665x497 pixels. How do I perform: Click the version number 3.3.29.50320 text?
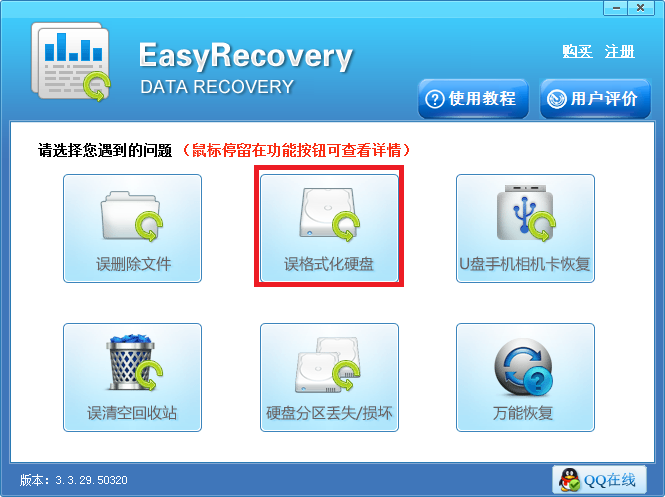click(x=91, y=480)
